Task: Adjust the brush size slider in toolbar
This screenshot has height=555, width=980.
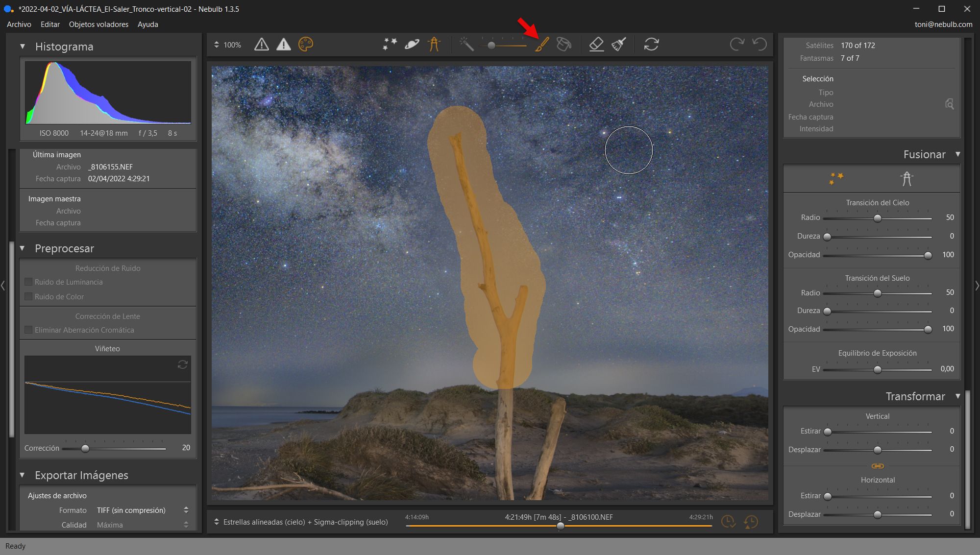Action: click(x=504, y=46)
